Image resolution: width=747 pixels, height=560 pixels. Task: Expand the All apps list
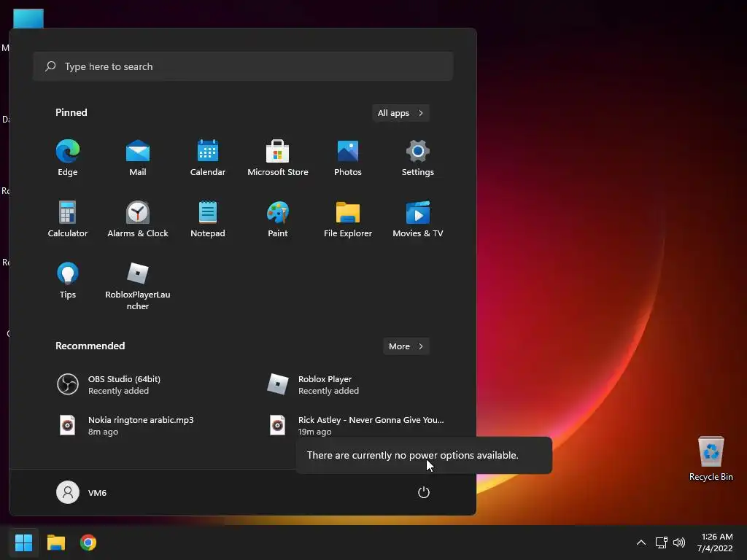pyautogui.click(x=400, y=113)
